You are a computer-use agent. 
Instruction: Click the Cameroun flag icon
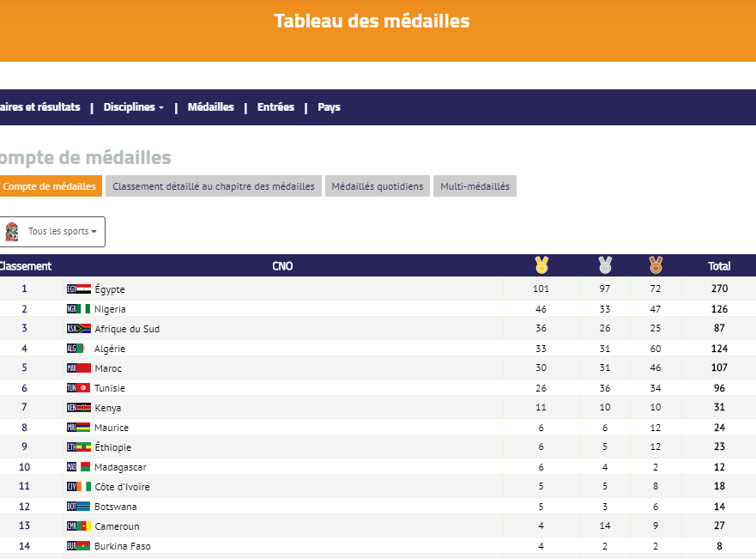79,526
